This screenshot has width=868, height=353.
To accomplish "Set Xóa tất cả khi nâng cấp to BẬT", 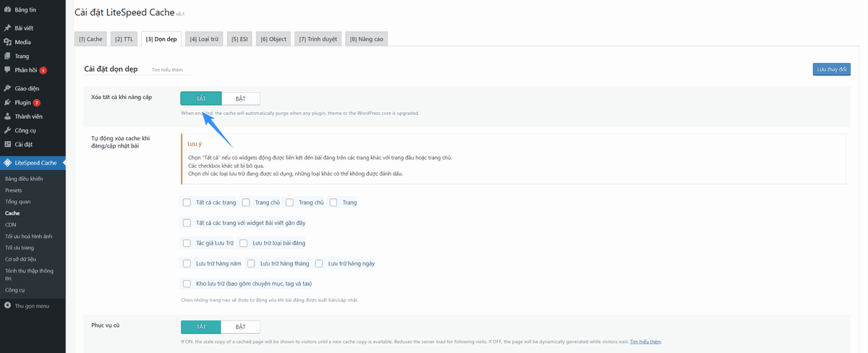I will point(241,98).
